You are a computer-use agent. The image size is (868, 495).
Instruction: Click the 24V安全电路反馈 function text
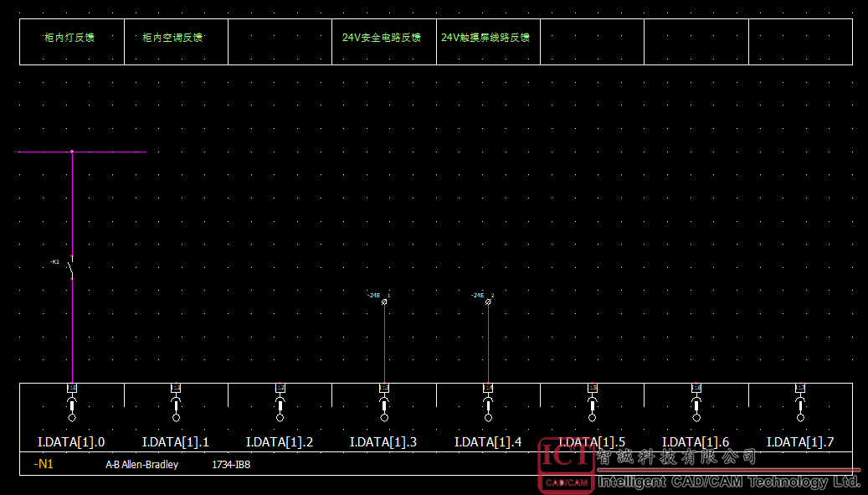[x=382, y=37]
